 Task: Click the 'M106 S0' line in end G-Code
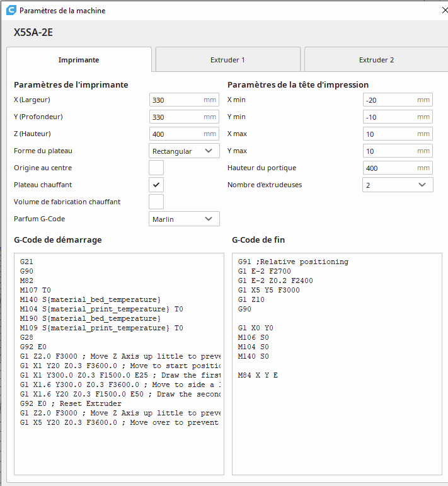pyautogui.click(x=253, y=337)
